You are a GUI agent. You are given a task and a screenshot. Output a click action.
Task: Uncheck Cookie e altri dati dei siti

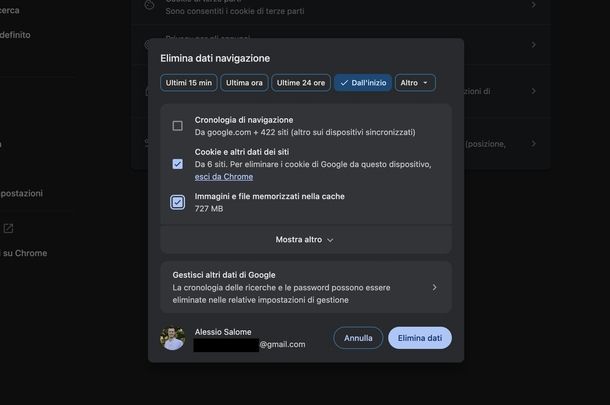coord(177,163)
